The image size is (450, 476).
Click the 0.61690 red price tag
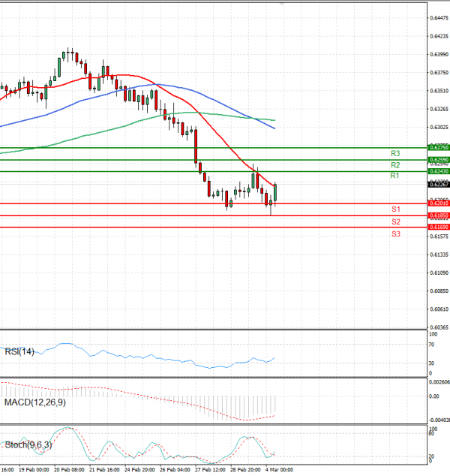pos(438,227)
